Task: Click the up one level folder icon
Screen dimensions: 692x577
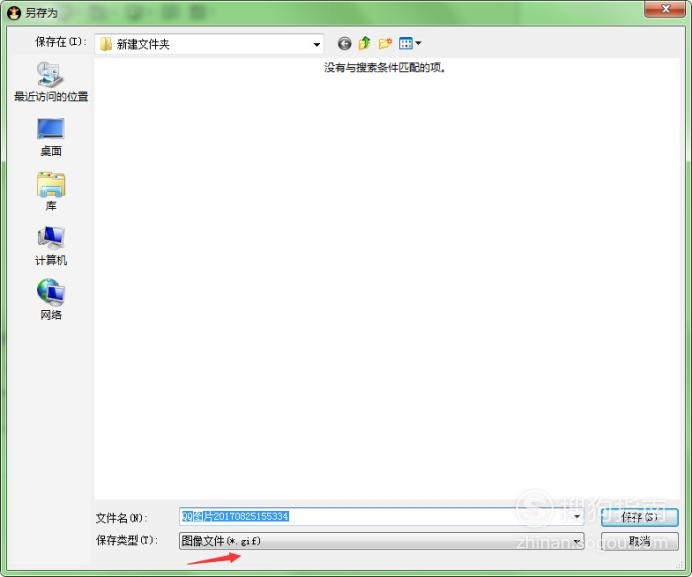Action: (x=365, y=44)
